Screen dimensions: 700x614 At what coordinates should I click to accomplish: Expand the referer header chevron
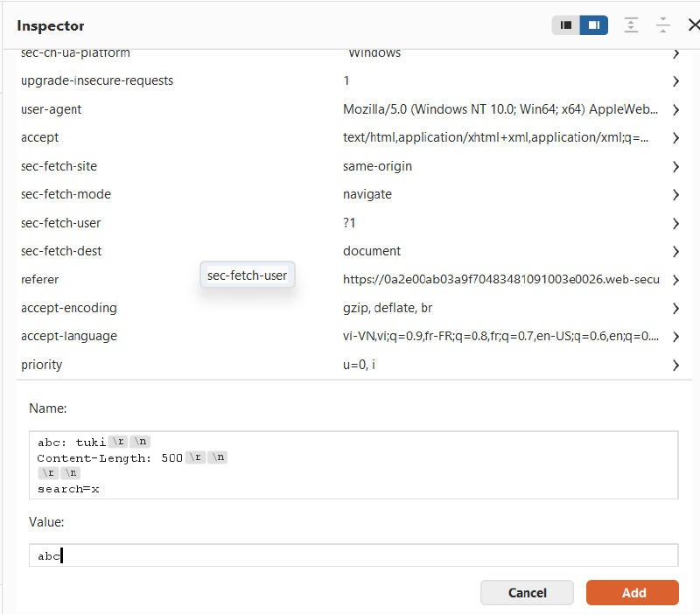tap(675, 280)
